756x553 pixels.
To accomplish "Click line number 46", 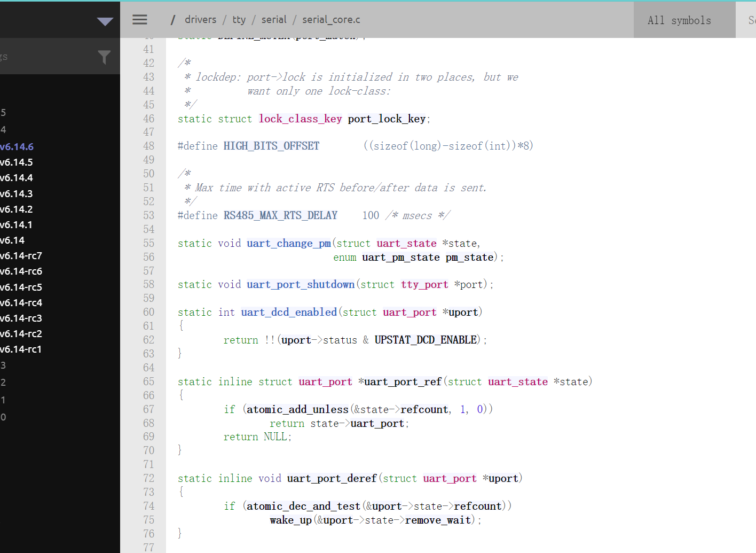I will click(x=148, y=119).
